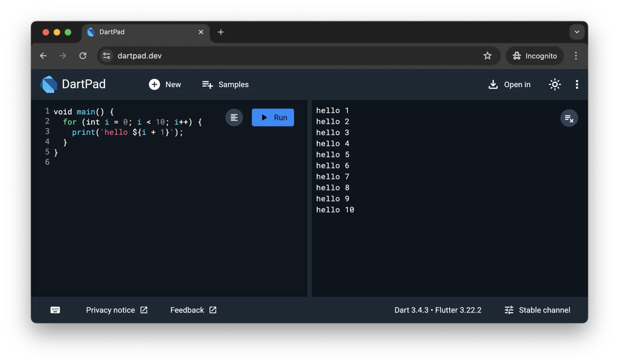Click line number 6 in the editor gutter
Screen dimensions: 619x364
click(47, 162)
